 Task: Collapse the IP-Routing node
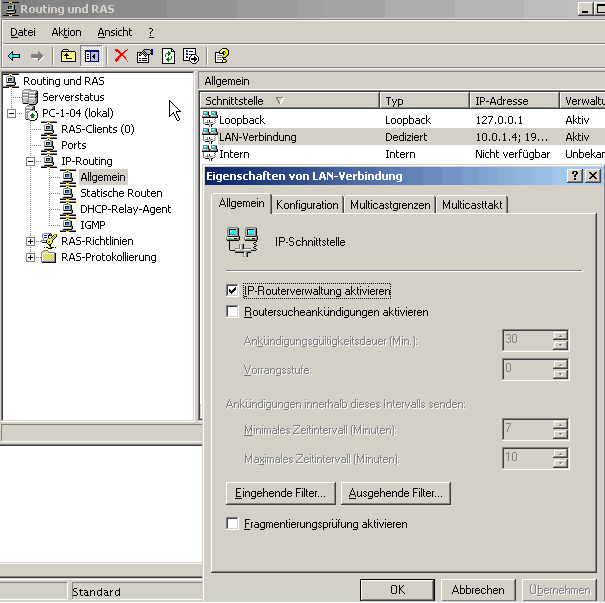pos(30,162)
